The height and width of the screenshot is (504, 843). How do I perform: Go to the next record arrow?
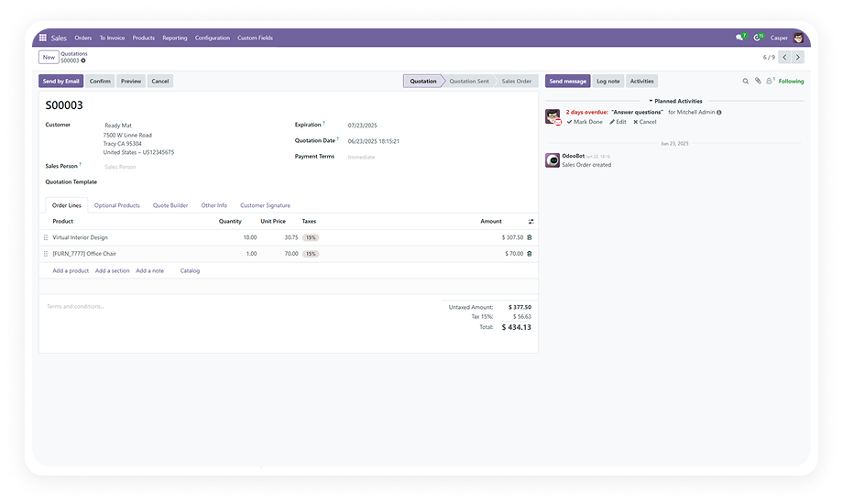[798, 57]
